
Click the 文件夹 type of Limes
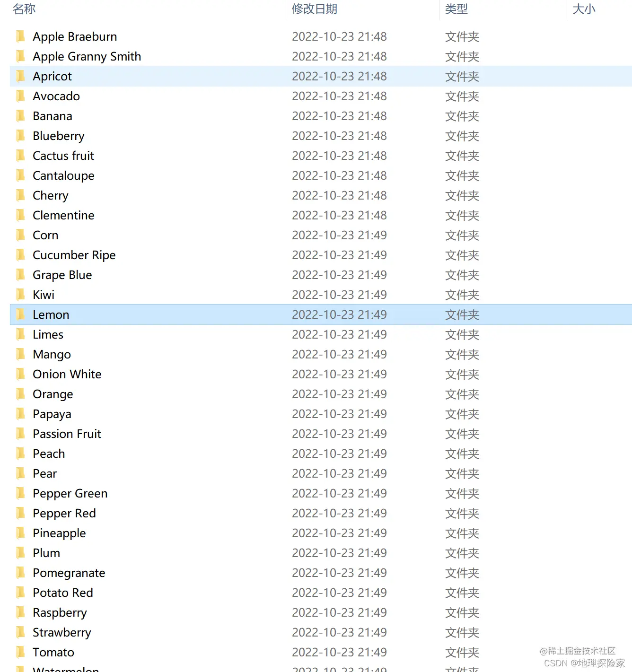(x=462, y=334)
